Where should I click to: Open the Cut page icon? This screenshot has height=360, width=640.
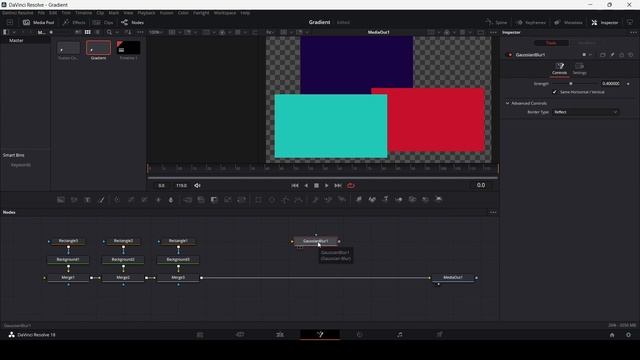tap(240, 335)
